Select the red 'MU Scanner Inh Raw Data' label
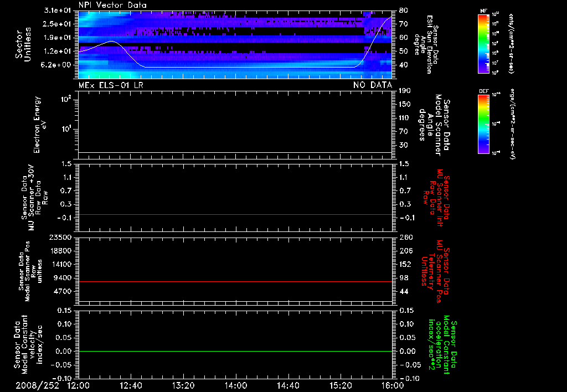Viewport: 567px width, 392px height. [436, 198]
